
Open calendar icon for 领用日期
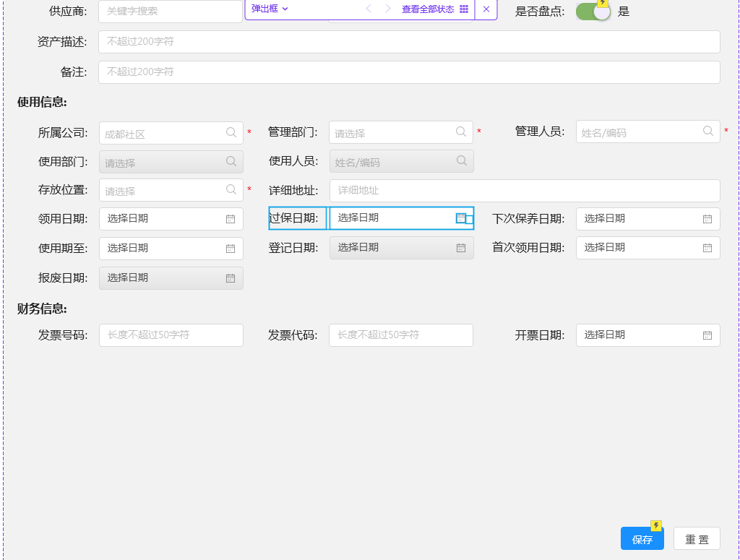point(231,219)
